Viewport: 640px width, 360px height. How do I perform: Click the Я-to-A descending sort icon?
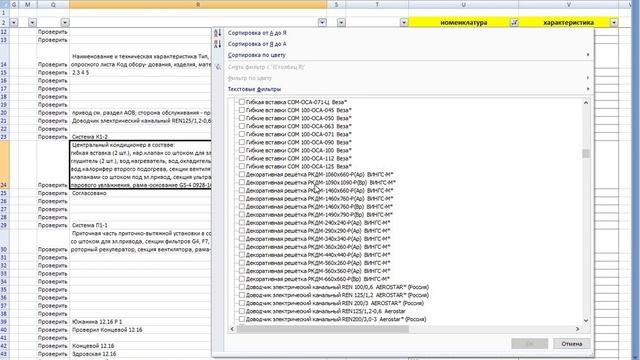[x=218, y=44]
